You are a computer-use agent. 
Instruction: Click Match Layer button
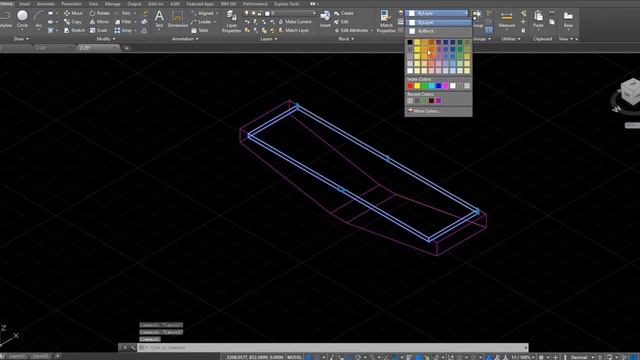pyautogui.click(x=294, y=30)
